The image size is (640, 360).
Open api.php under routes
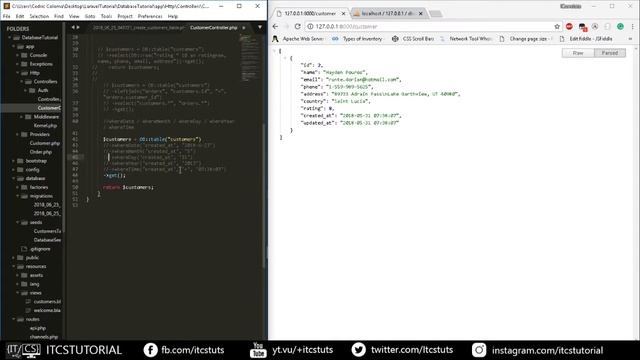(x=38, y=328)
